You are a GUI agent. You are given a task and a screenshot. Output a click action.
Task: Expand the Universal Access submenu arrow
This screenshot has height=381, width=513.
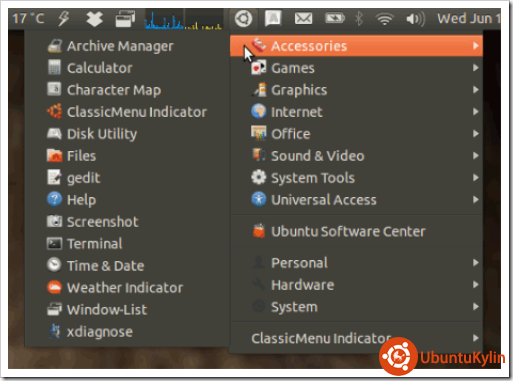pyautogui.click(x=476, y=200)
